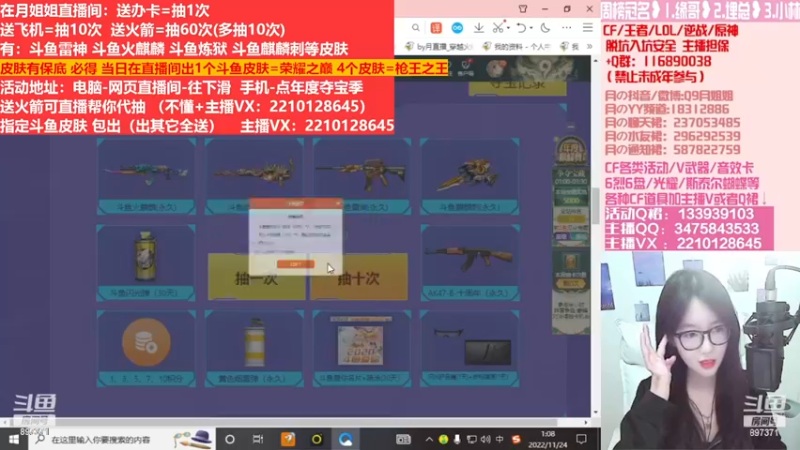Close the popup dialog with its X button
Image resolution: width=800 pixels, height=450 pixels.
(x=337, y=203)
